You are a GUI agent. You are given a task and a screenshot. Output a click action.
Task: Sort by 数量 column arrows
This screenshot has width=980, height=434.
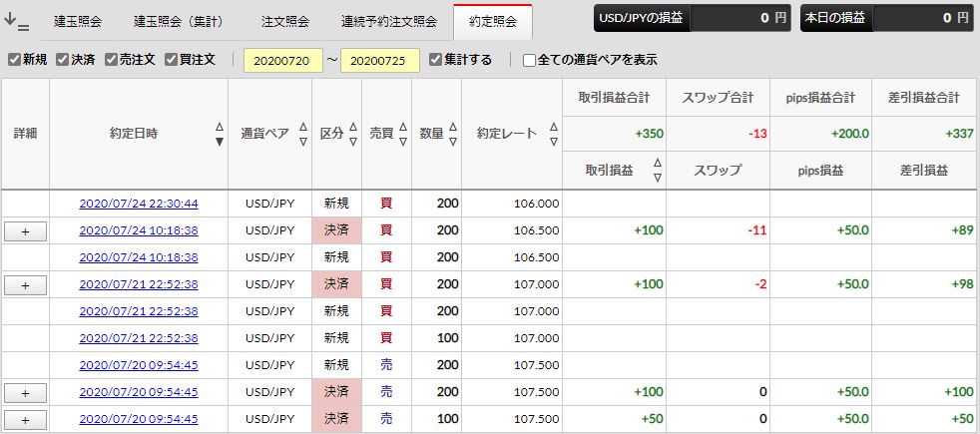click(x=453, y=134)
